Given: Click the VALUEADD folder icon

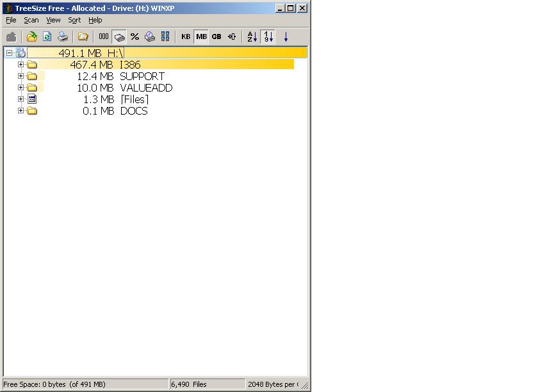Looking at the screenshot, I should click(32, 88).
